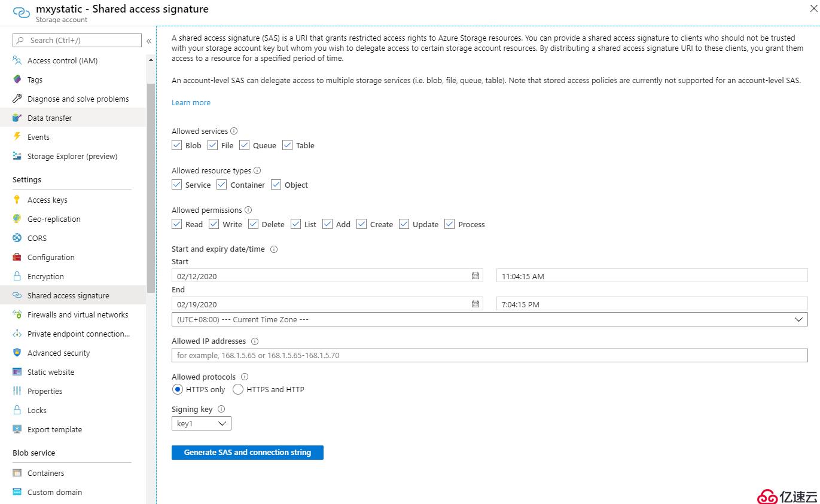Image resolution: width=820 pixels, height=504 pixels.
Task: Open the time zone dropdown
Action: click(x=489, y=319)
